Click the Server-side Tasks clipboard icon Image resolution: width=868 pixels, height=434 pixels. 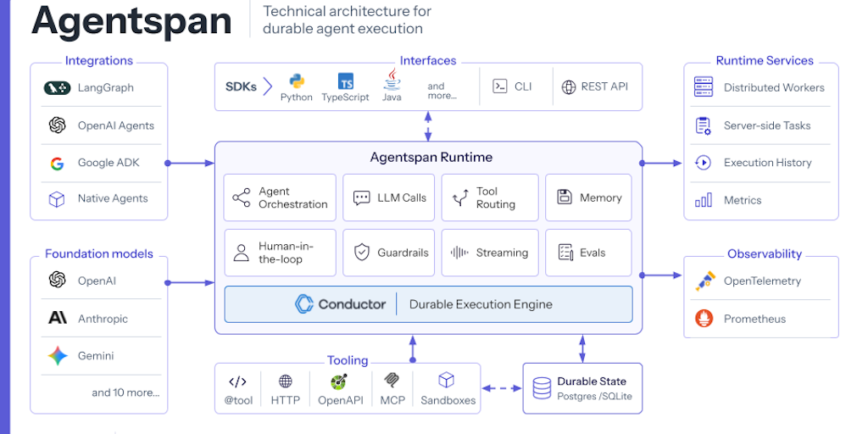[703, 125]
